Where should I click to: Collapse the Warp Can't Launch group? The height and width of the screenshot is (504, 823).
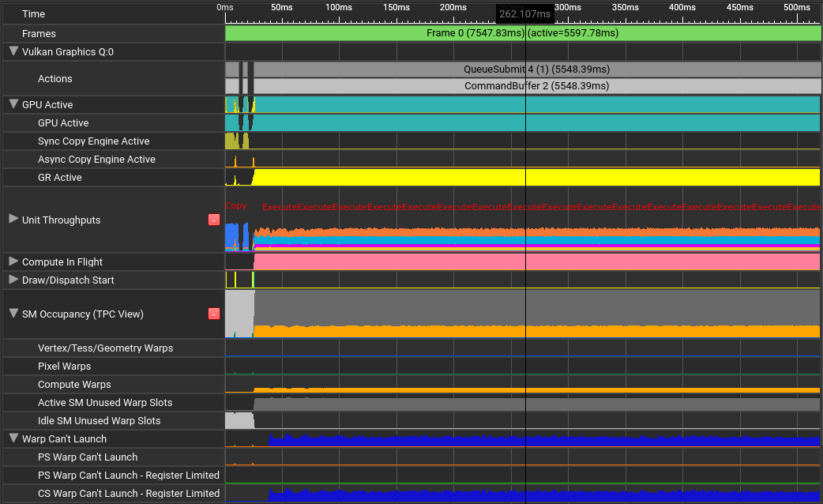pos(13,438)
